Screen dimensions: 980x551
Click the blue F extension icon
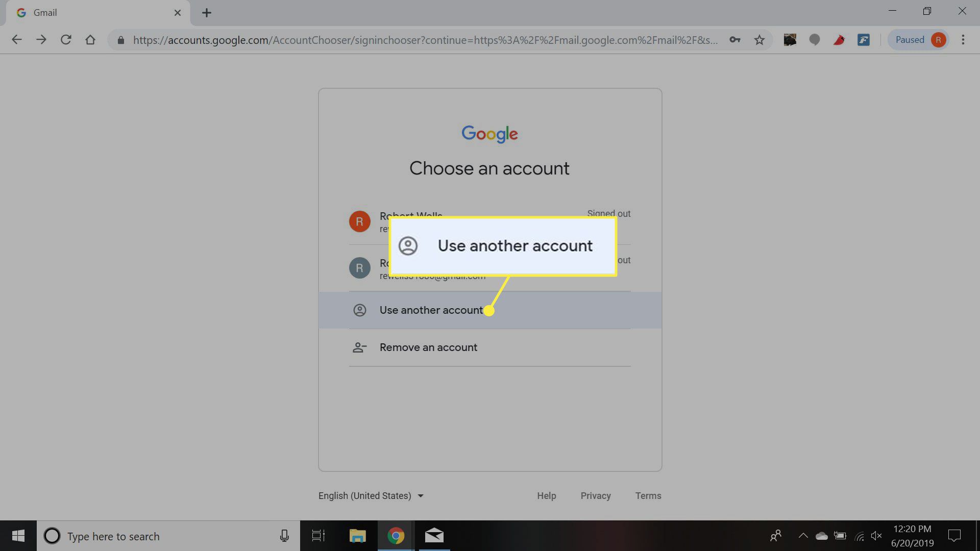pos(864,40)
